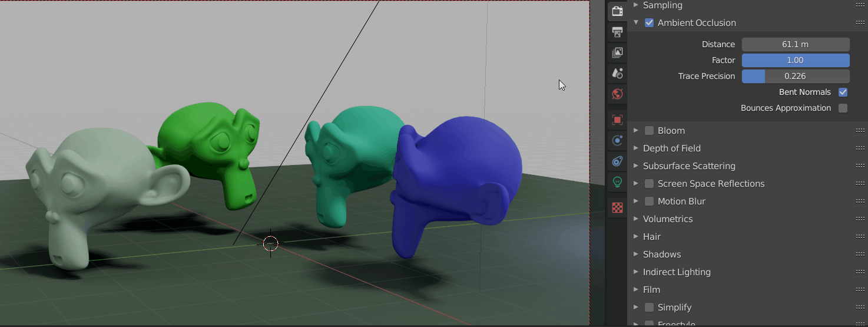Open the Object Data light properties tab

pos(617,182)
